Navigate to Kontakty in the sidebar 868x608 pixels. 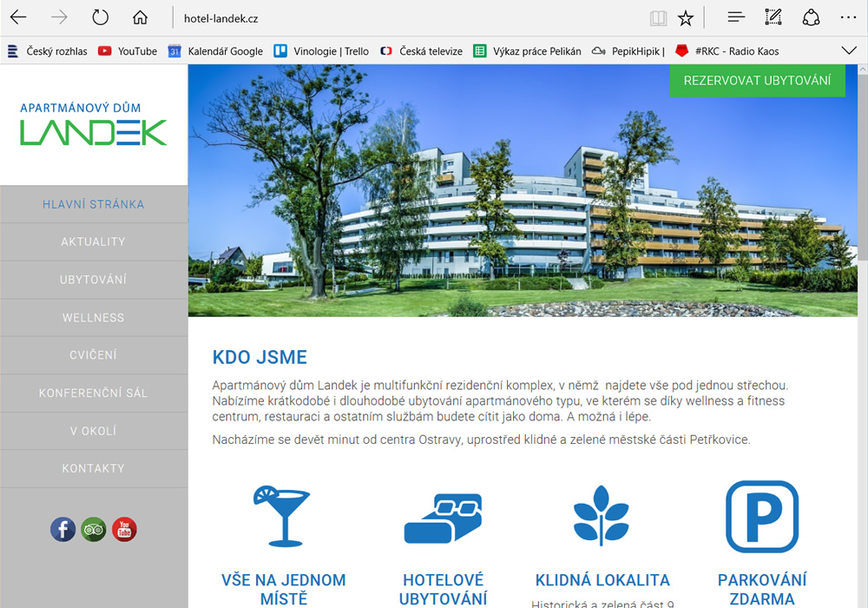[x=94, y=468]
